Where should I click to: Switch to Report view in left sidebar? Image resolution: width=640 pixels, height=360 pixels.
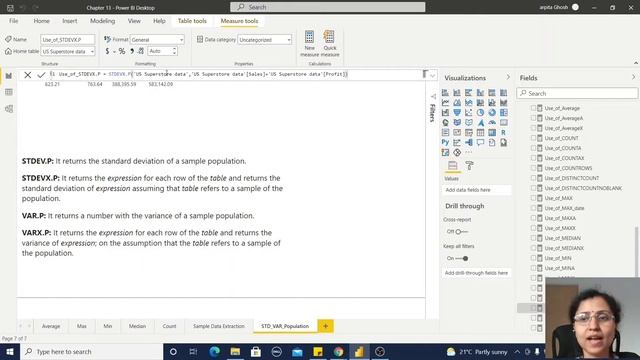pos(9,76)
